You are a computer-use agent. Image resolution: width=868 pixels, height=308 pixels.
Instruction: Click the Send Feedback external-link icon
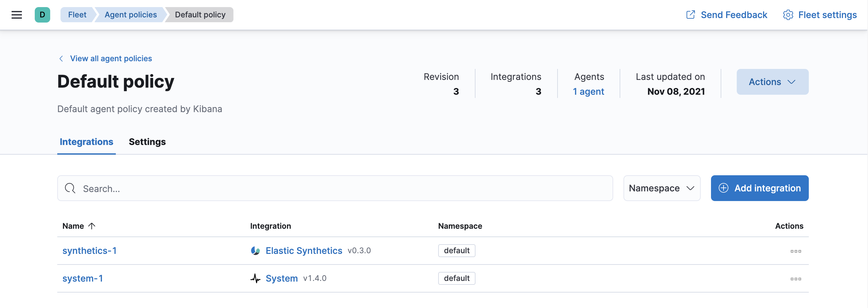coord(691,14)
